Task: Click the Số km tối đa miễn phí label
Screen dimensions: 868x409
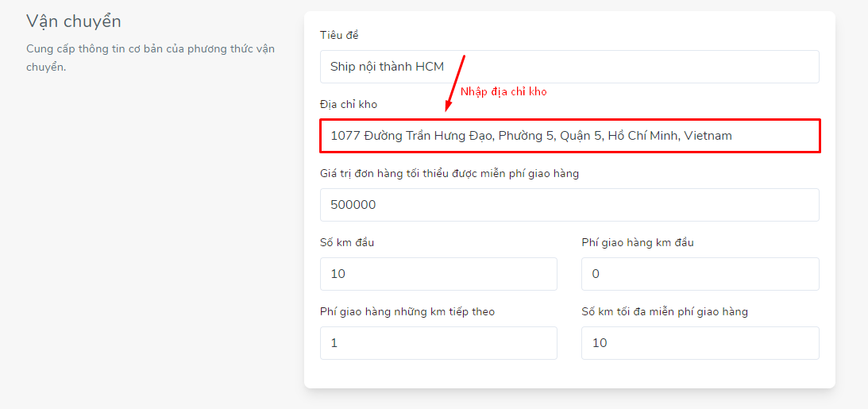Action: [665, 311]
